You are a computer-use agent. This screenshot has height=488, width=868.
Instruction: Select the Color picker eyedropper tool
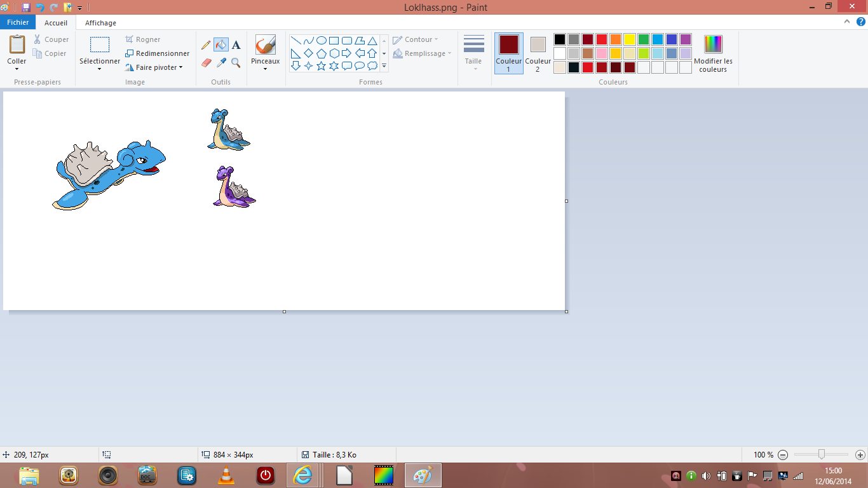pyautogui.click(x=221, y=62)
